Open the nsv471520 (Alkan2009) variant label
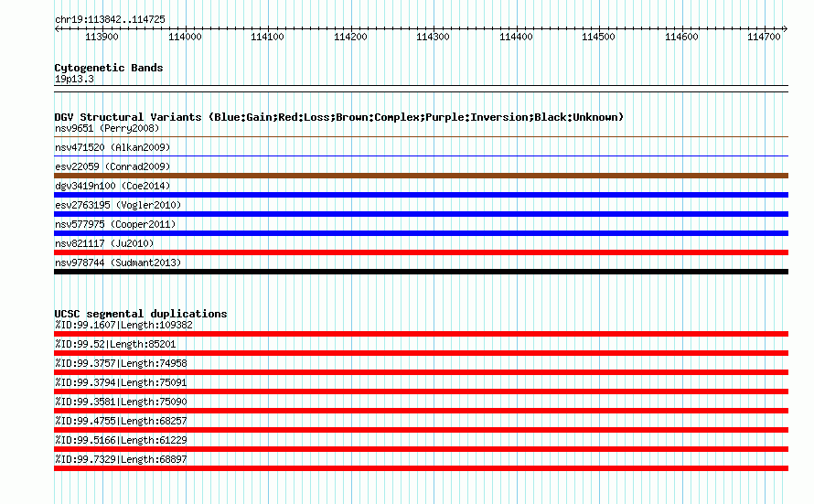The height and width of the screenshot is (504, 814). [112, 147]
